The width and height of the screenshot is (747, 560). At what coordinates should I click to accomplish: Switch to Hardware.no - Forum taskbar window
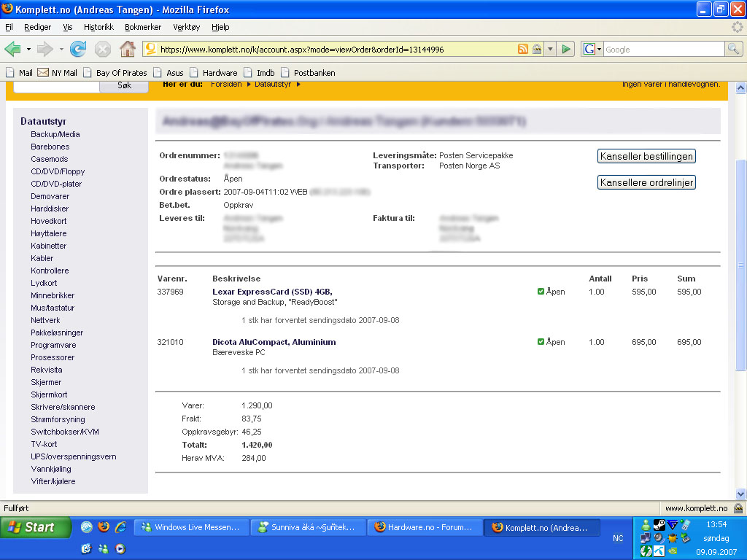tap(425, 527)
